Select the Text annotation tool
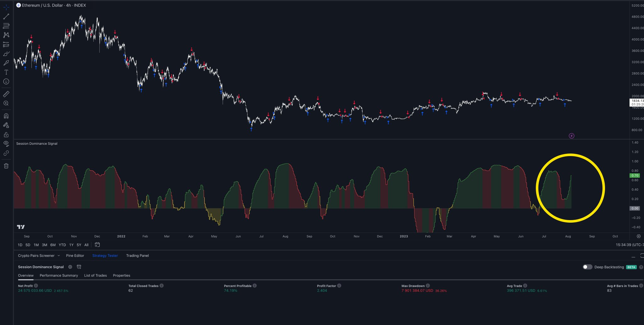Screen dimensions: 644x325 tap(6, 72)
